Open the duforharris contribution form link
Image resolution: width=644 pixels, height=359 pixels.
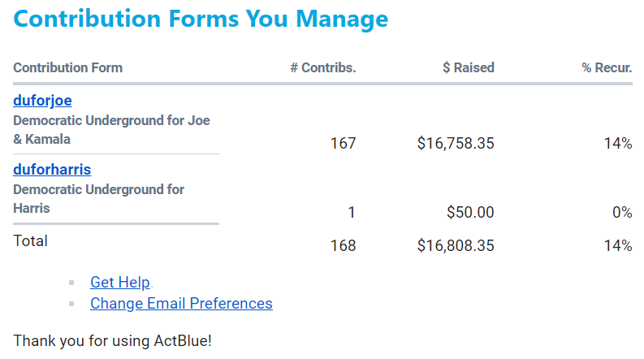(x=52, y=170)
